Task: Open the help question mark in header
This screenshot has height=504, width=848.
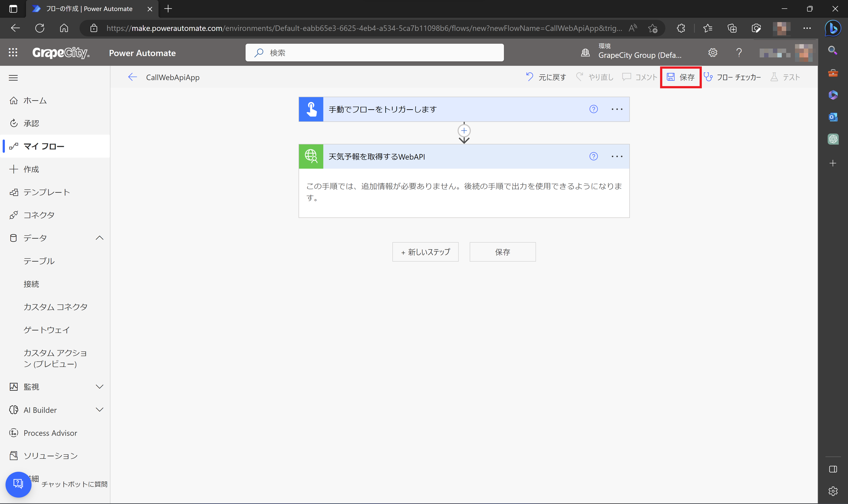Action: [x=739, y=53]
